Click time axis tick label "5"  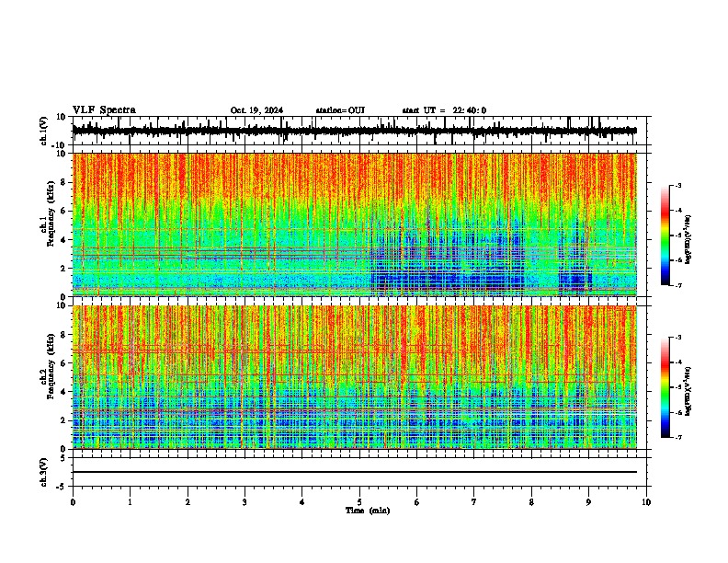(x=359, y=502)
